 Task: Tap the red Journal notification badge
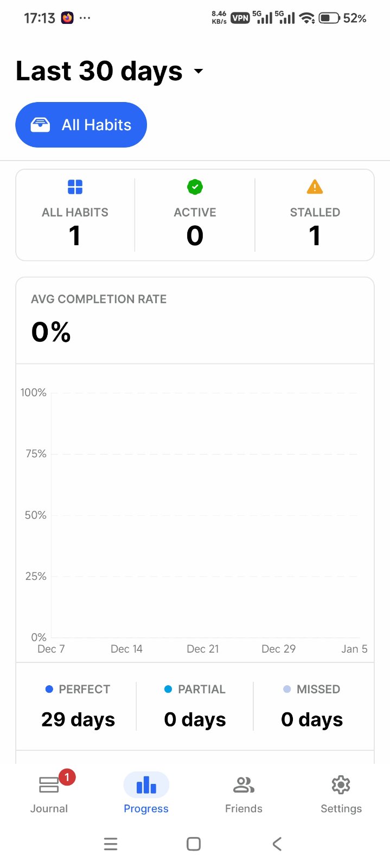point(67,777)
